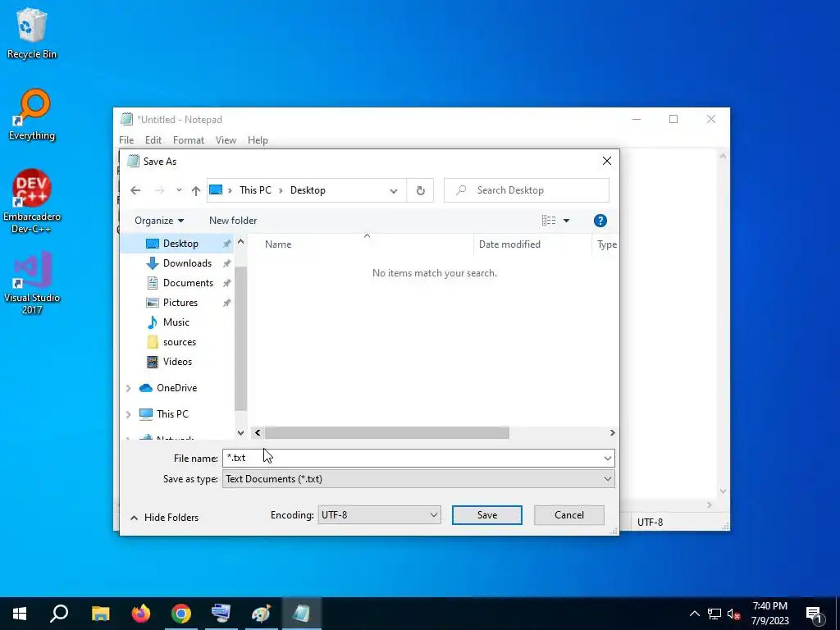
Task: Select Music in navigation pane
Action: coord(176,322)
